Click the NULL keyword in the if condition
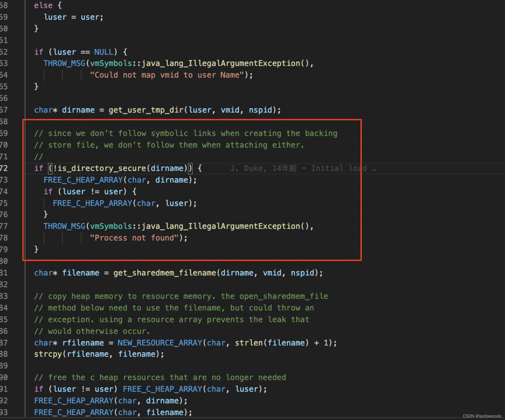 pyautogui.click(x=103, y=52)
